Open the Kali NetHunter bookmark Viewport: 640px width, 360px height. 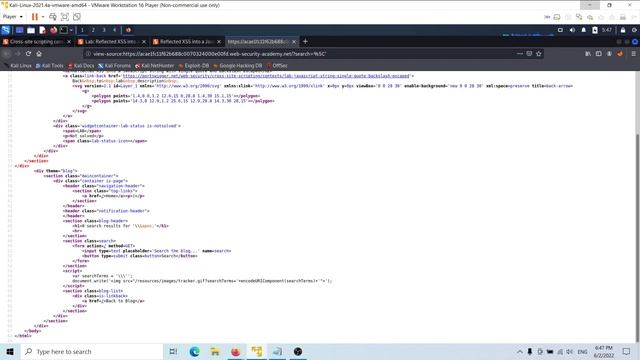point(155,65)
